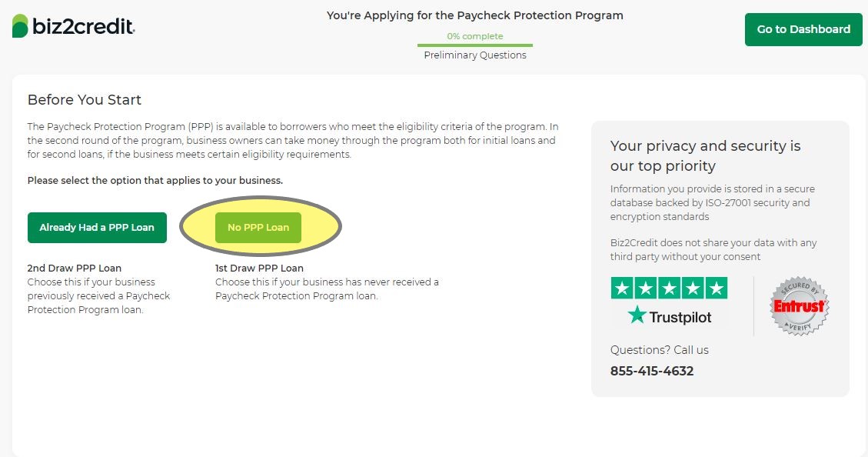Image resolution: width=868 pixels, height=457 pixels.
Task: Click the green application progress bar
Action: pyautogui.click(x=475, y=45)
